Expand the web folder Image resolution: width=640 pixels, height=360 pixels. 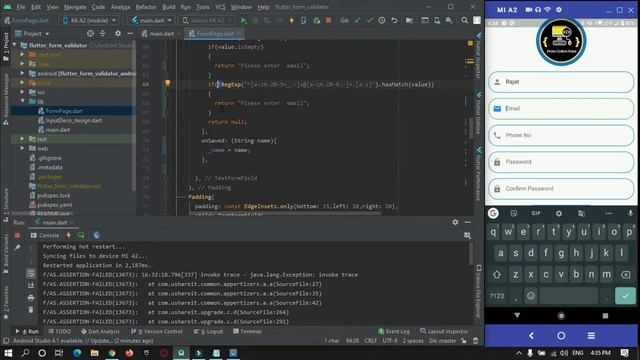coord(22,149)
